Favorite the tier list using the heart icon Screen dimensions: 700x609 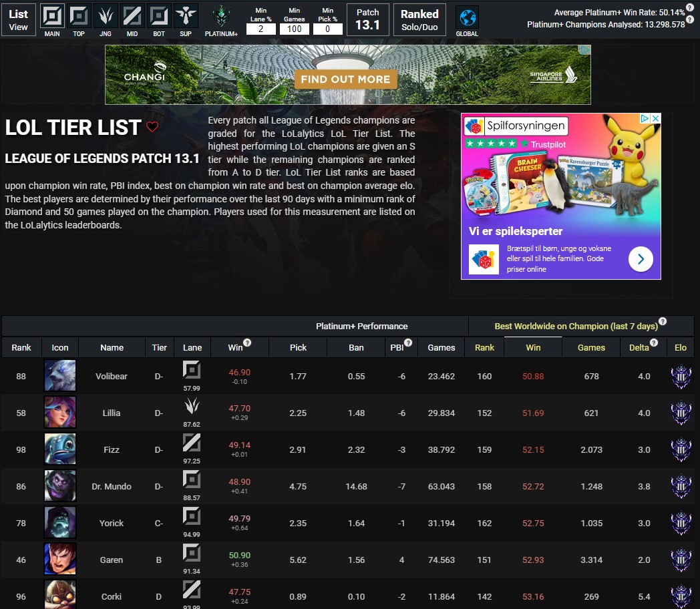coord(152,128)
